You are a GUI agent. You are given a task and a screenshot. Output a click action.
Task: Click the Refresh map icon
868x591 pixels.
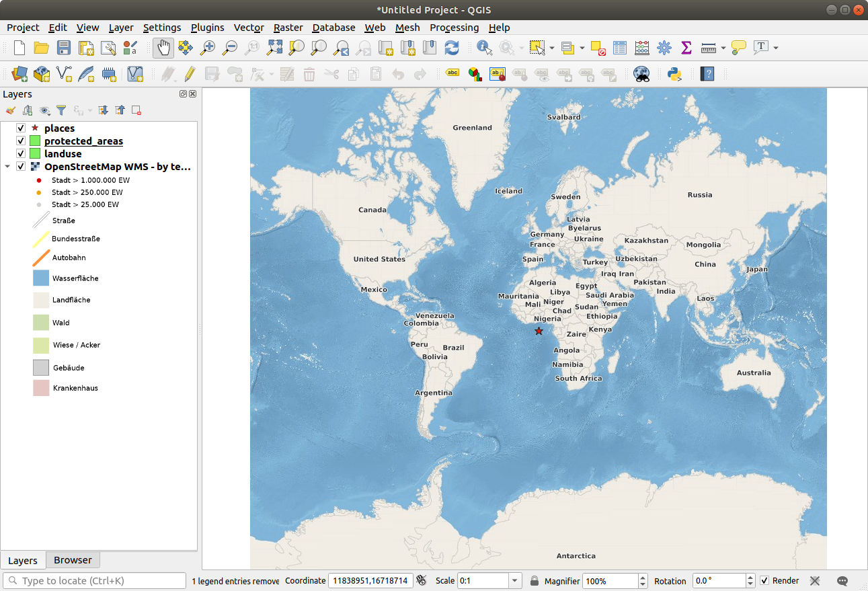point(452,48)
